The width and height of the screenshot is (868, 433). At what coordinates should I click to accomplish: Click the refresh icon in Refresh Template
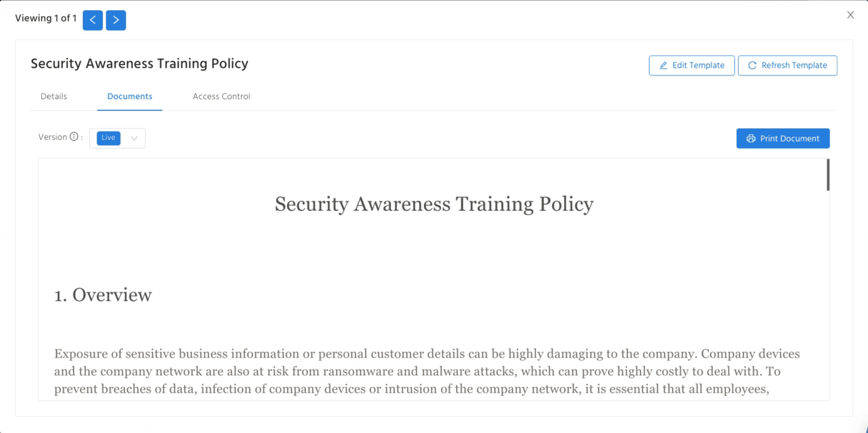(752, 65)
